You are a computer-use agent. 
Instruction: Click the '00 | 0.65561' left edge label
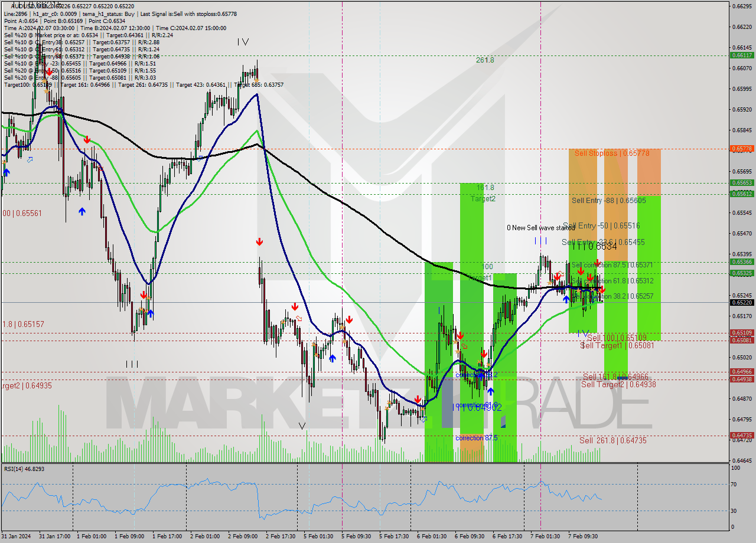coord(21,213)
